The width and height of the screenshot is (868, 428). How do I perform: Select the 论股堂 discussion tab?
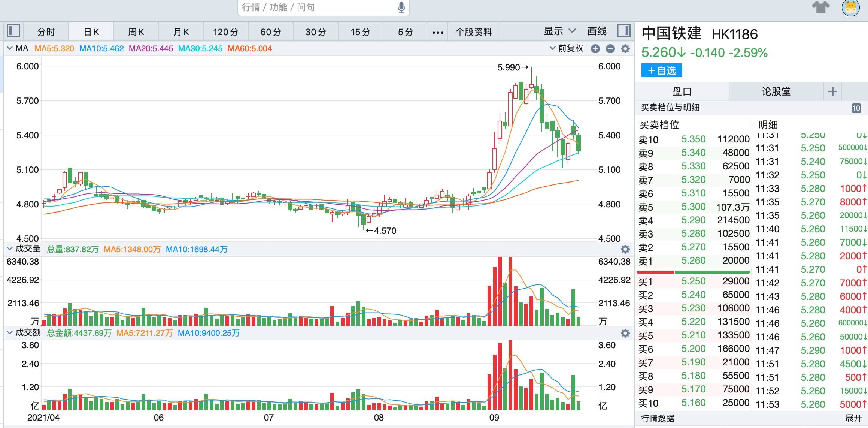tap(776, 91)
